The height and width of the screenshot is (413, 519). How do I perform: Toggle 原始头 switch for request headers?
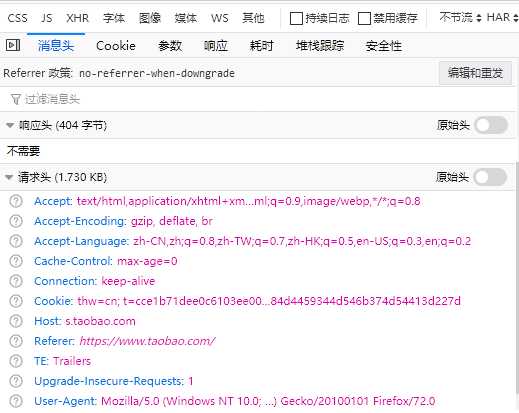pos(491,177)
